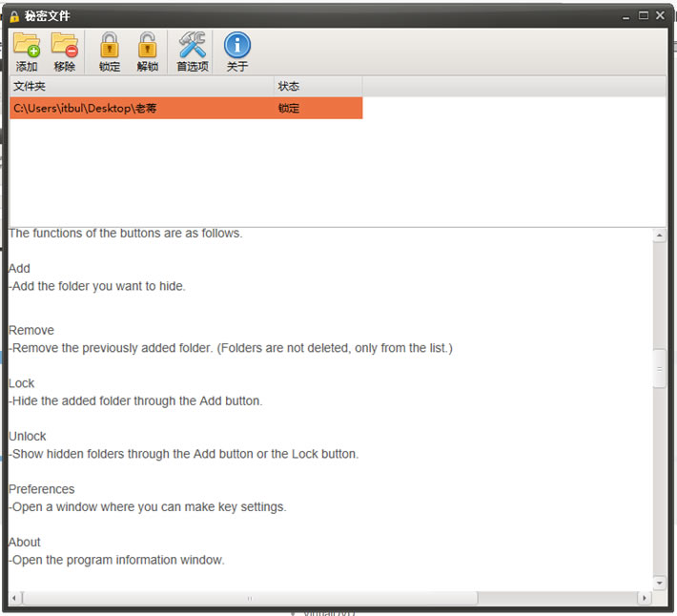This screenshot has height=616, width=677.
Task: Click the "About" heading in help text
Action: point(25,543)
